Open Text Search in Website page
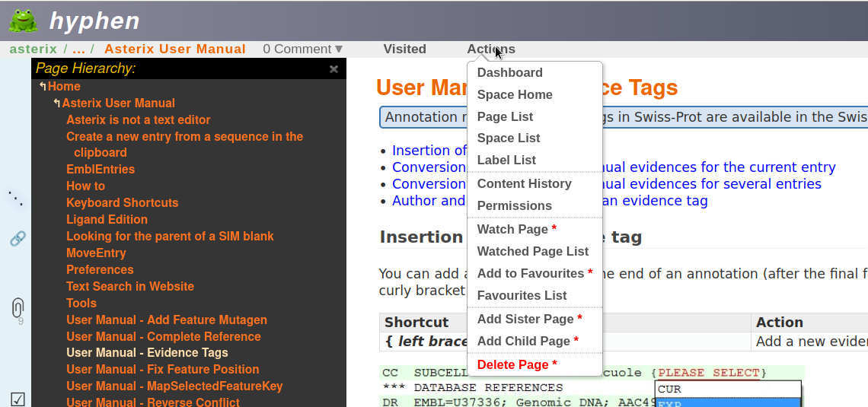The height and width of the screenshot is (407, 868). click(130, 287)
